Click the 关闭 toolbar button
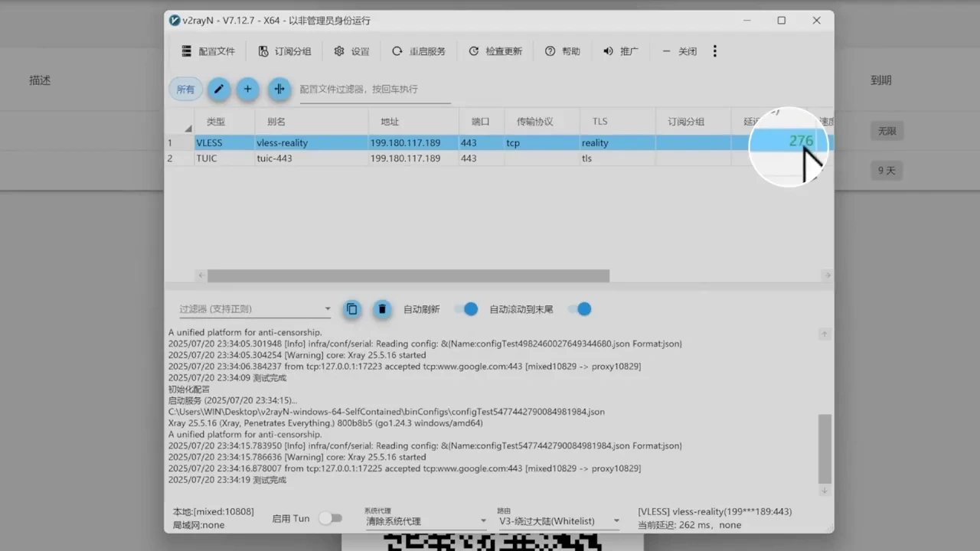The height and width of the screenshot is (551, 980). tap(678, 51)
